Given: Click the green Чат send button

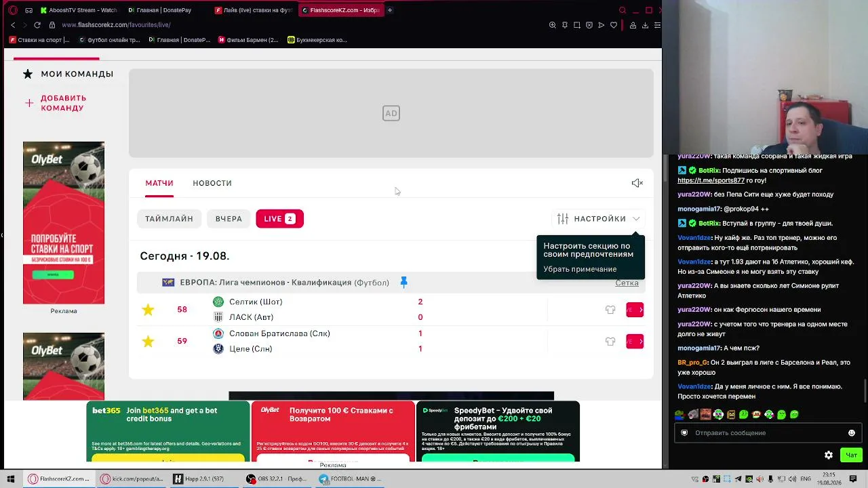Looking at the screenshot, I should click(x=851, y=455).
